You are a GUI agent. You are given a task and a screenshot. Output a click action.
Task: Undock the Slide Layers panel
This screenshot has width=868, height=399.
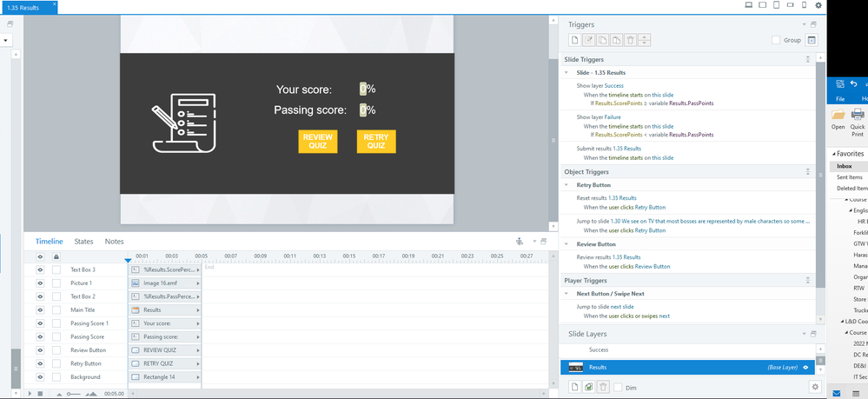coord(813,334)
